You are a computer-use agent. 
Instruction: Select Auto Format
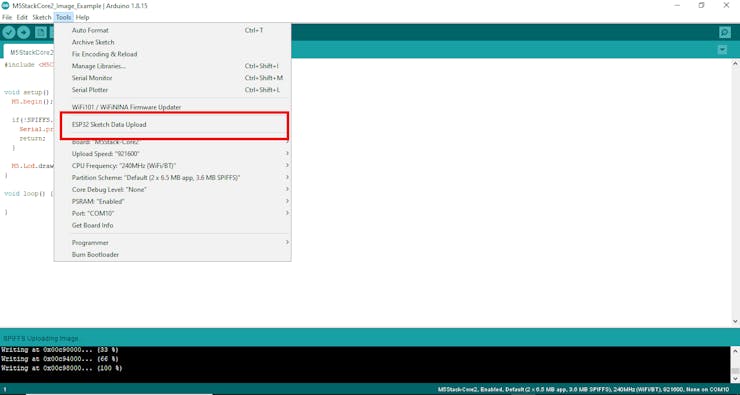tap(173, 30)
